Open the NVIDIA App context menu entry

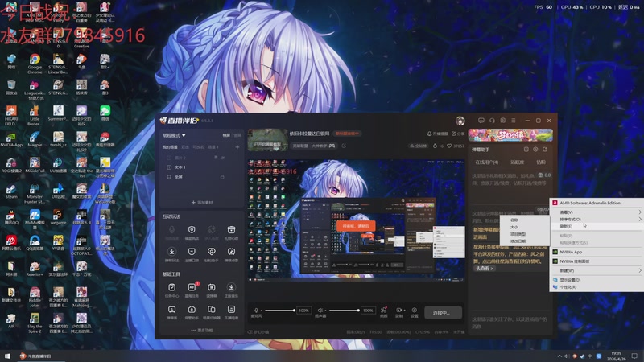[x=597, y=252]
